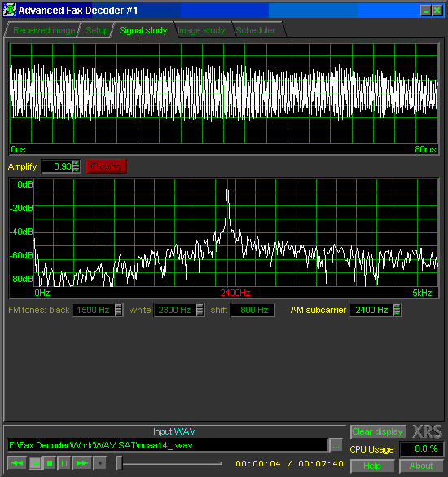The height and width of the screenshot is (477, 448).
Task: Switch to the Setup tab
Action: pyautogui.click(x=97, y=30)
